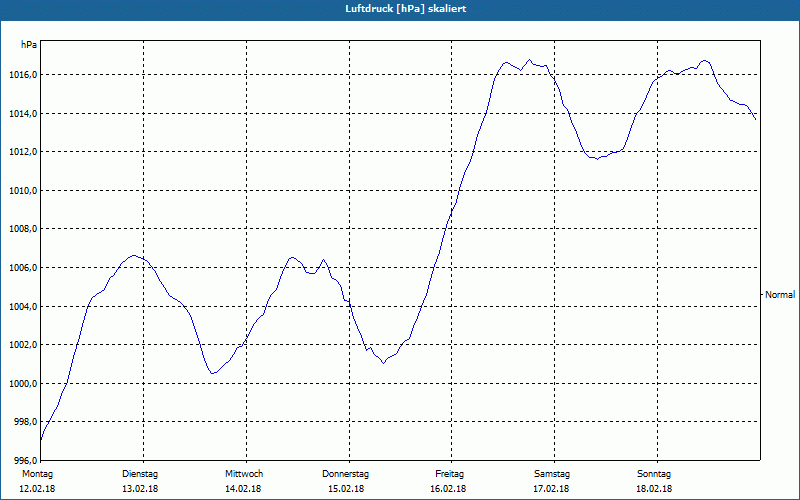Click the date 14.02.18
This screenshot has height=500, width=800.
pos(243,489)
